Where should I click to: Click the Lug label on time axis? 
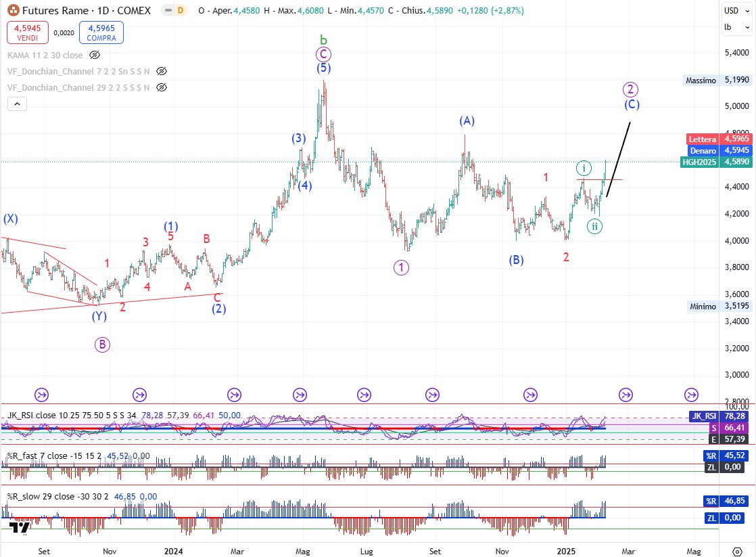click(x=367, y=551)
